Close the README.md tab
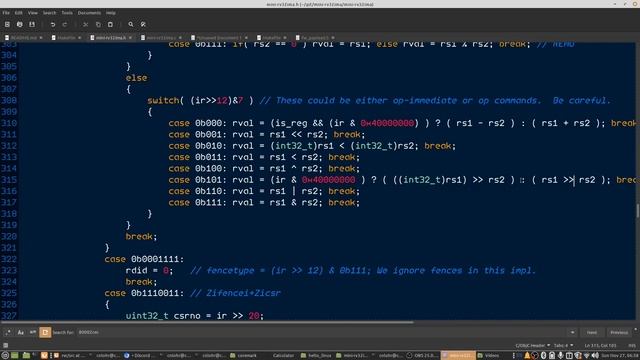The height and width of the screenshot is (360, 640). coord(41,38)
